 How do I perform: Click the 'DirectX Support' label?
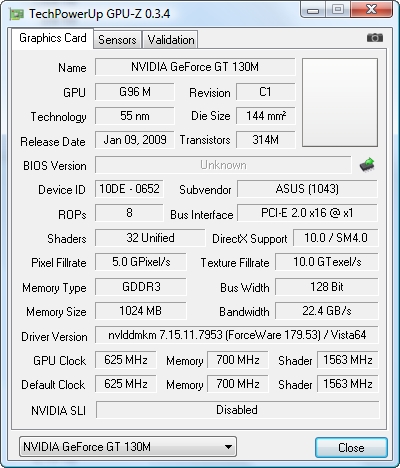tap(250, 239)
